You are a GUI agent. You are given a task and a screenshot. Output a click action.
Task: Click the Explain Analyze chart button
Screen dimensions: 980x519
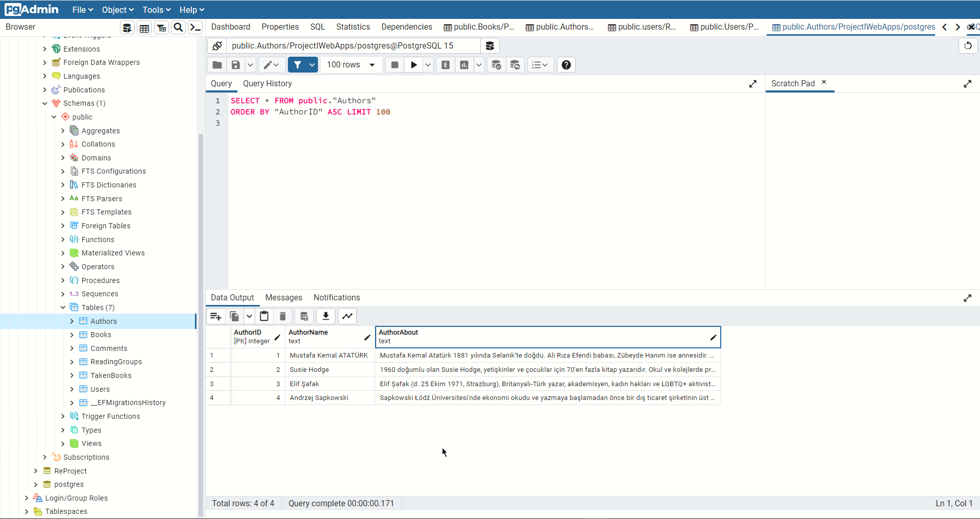pos(464,65)
